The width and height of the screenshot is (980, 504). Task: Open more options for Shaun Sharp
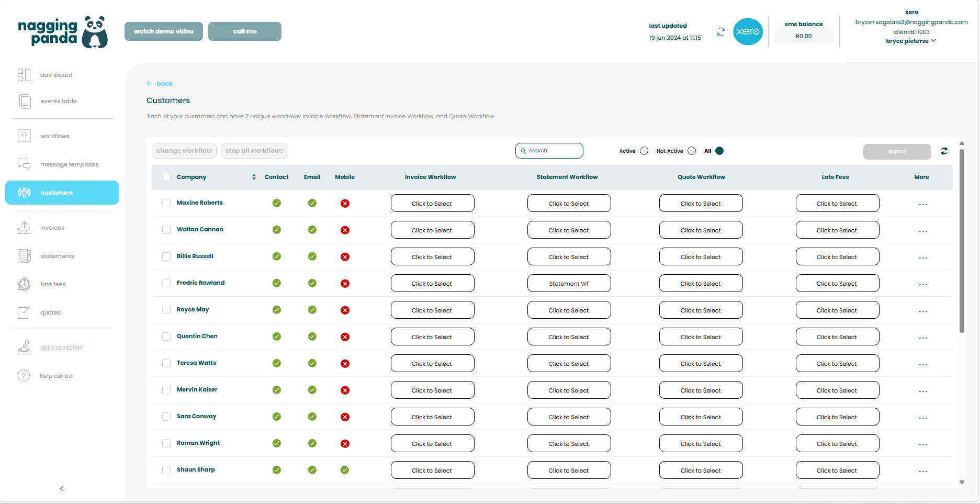(922, 471)
